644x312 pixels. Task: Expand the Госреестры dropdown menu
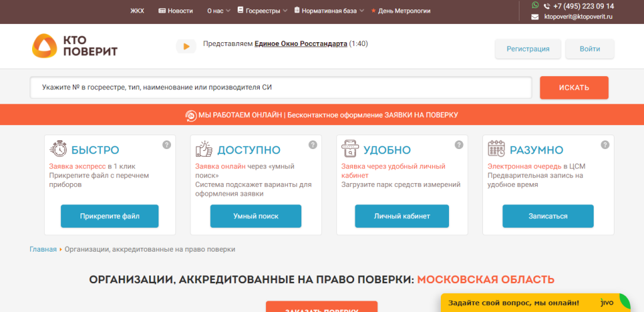[262, 11]
